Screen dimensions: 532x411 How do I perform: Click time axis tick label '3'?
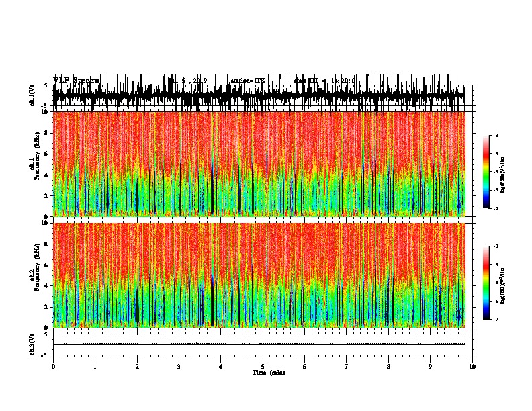coord(179,367)
